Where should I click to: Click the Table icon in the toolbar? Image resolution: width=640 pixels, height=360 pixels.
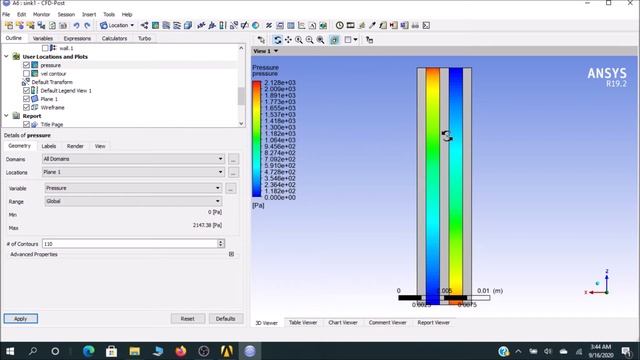coord(291,25)
